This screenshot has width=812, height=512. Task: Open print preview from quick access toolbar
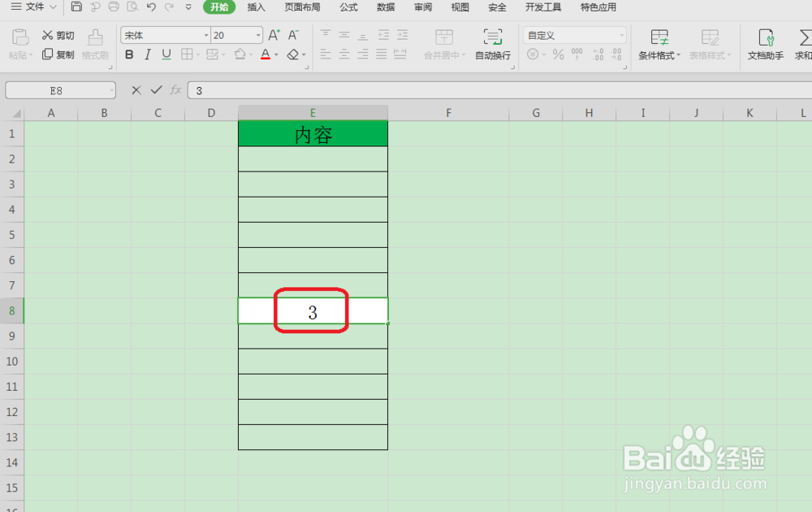pyautogui.click(x=132, y=7)
